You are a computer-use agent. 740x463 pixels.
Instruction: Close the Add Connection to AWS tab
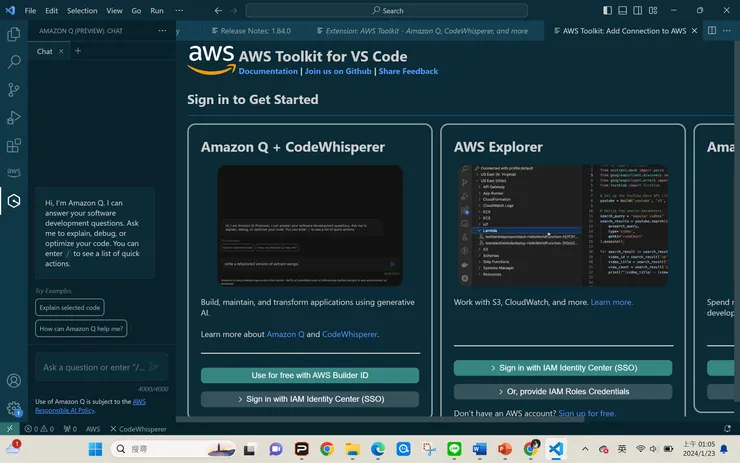tap(694, 31)
